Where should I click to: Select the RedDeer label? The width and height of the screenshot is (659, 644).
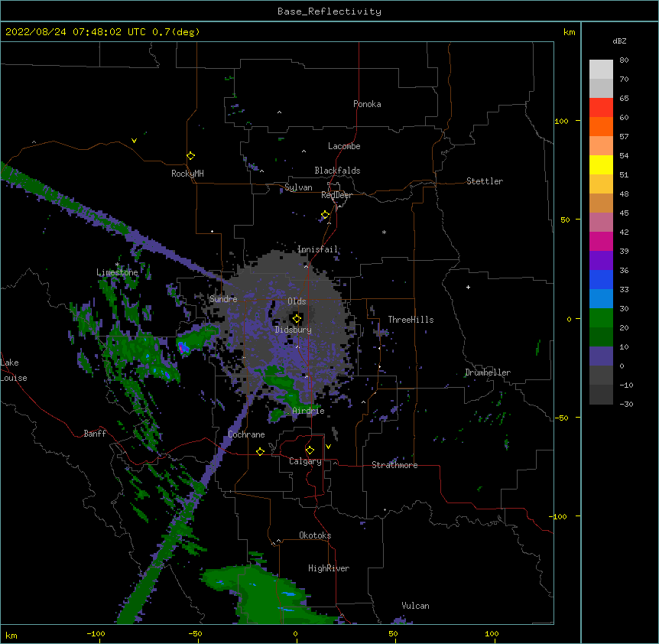(x=336, y=195)
